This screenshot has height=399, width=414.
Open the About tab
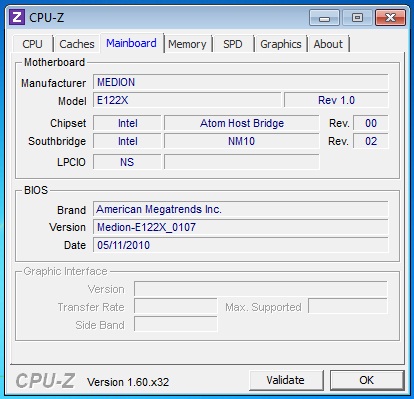click(x=328, y=44)
